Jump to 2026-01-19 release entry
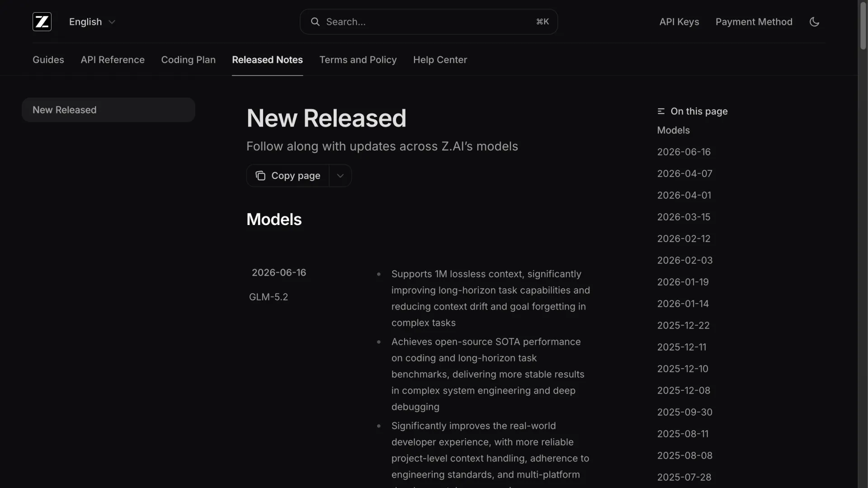This screenshot has height=488, width=868. click(683, 282)
